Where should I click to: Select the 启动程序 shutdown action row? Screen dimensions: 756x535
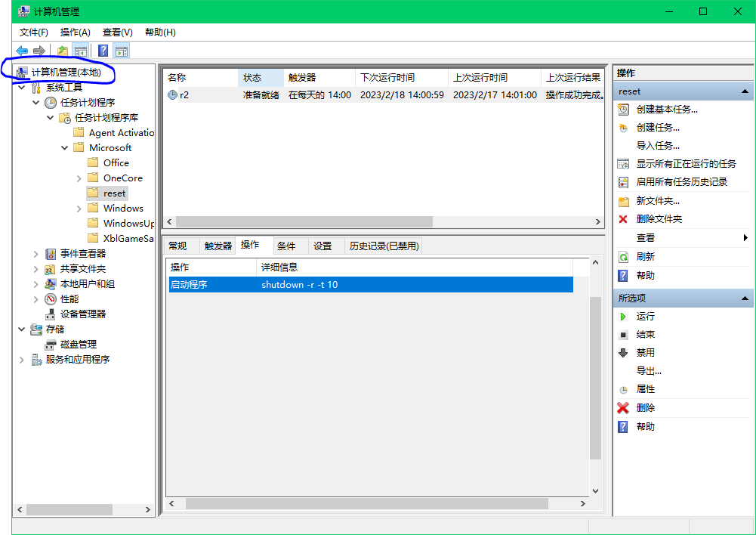[x=370, y=285]
